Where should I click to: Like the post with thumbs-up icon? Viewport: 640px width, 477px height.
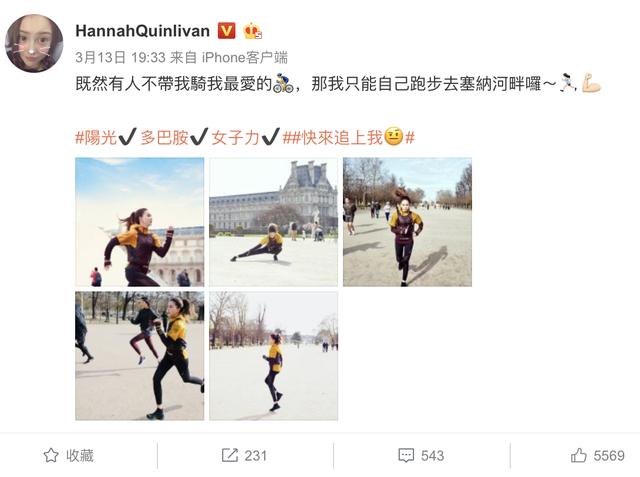pyautogui.click(x=579, y=455)
